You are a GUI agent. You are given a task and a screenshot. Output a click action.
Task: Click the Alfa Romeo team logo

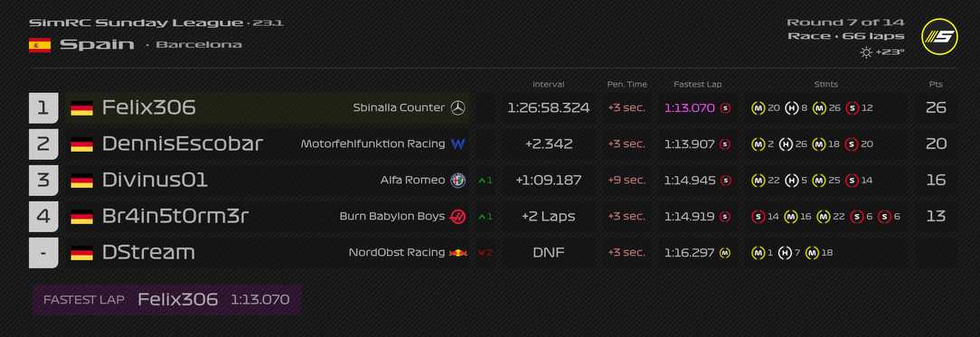click(x=458, y=181)
